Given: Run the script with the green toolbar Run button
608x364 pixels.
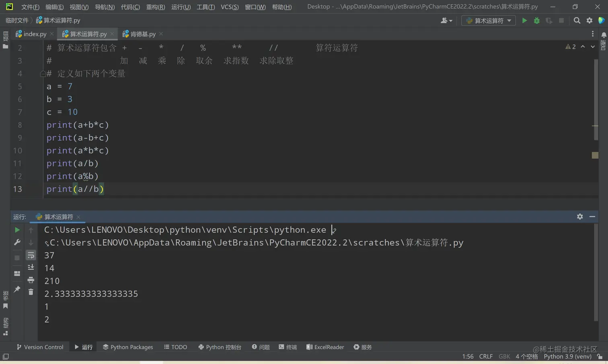Looking at the screenshot, I should point(524,21).
